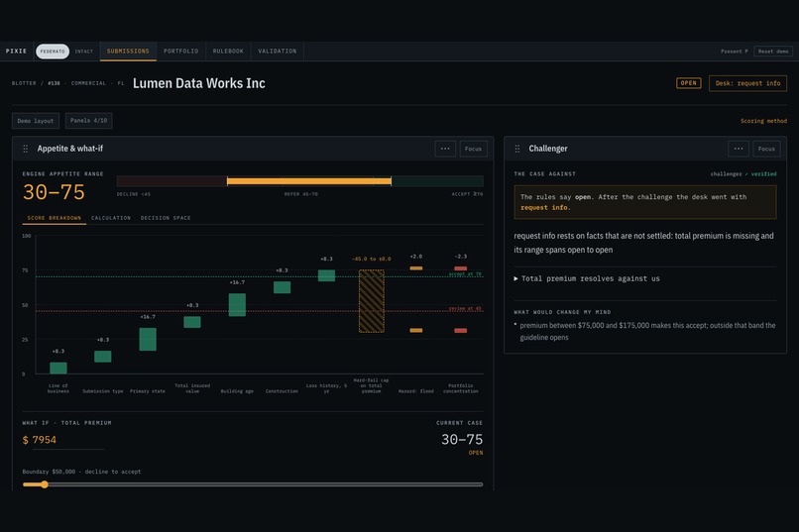The height and width of the screenshot is (532, 799).
Task: Click the '-45.0 to ±0.0' chart label
Action: pyautogui.click(x=372, y=260)
